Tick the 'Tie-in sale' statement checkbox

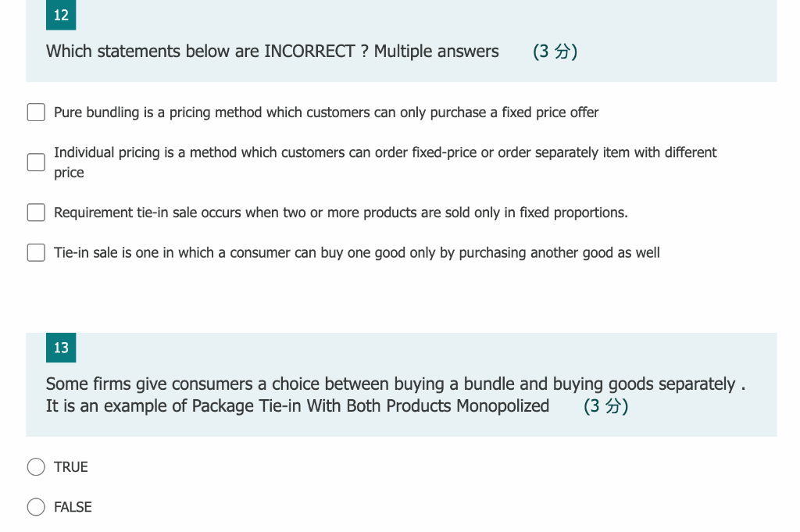point(36,252)
